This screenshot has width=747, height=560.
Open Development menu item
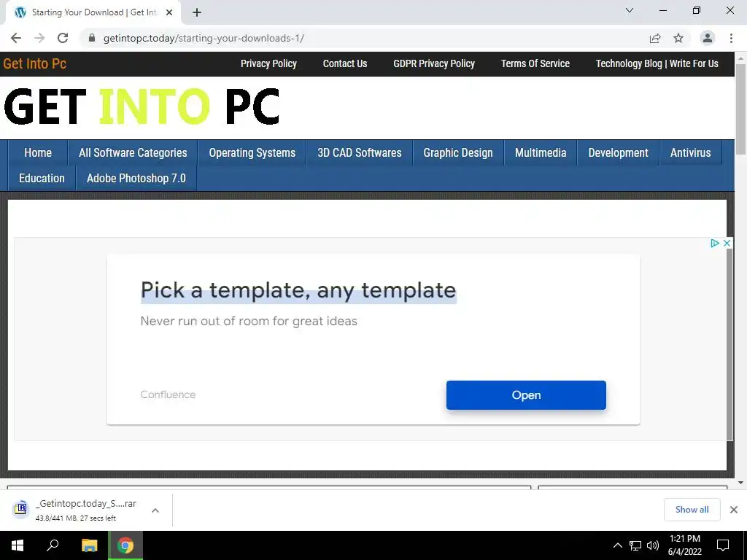pos(618,153)
